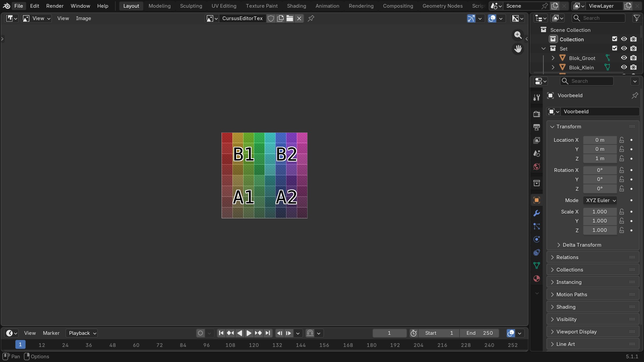Jump to the end frame
This screenshot has height=362, width=644.
pos(268,333)
